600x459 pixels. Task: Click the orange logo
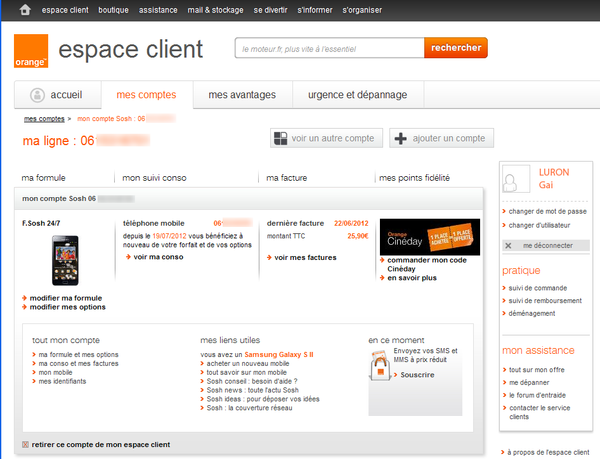(31, 51)
